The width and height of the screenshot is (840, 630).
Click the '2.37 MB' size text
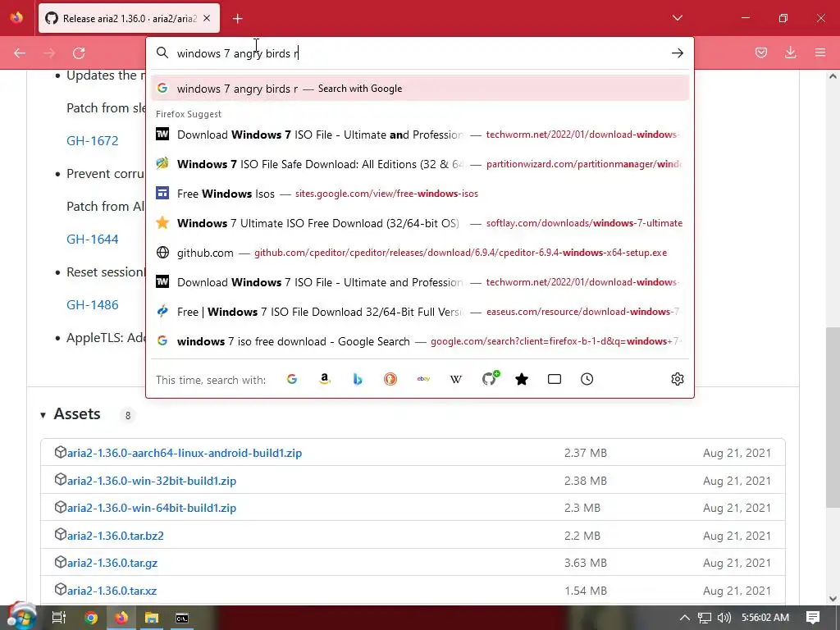pyautogui.click(x=585, y=453)
